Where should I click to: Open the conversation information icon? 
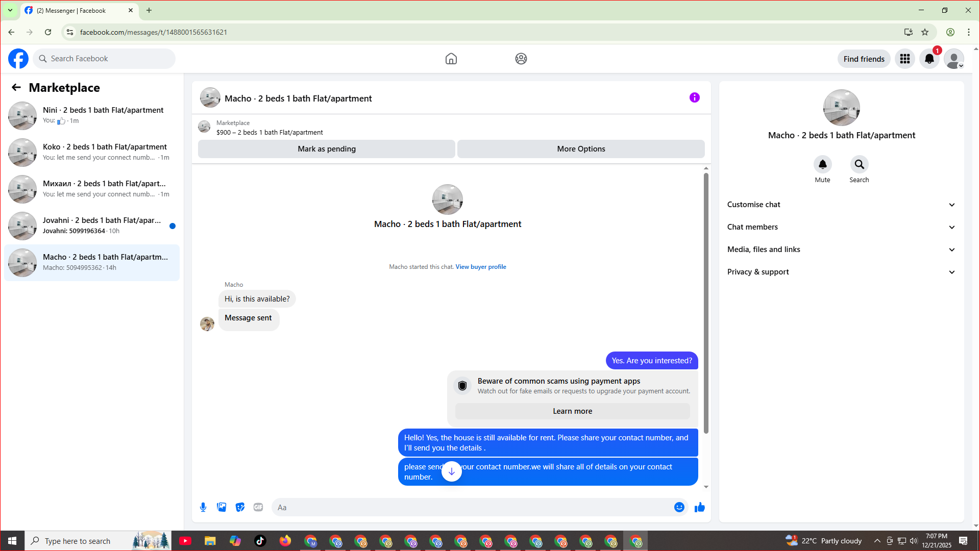click(695, 97)
